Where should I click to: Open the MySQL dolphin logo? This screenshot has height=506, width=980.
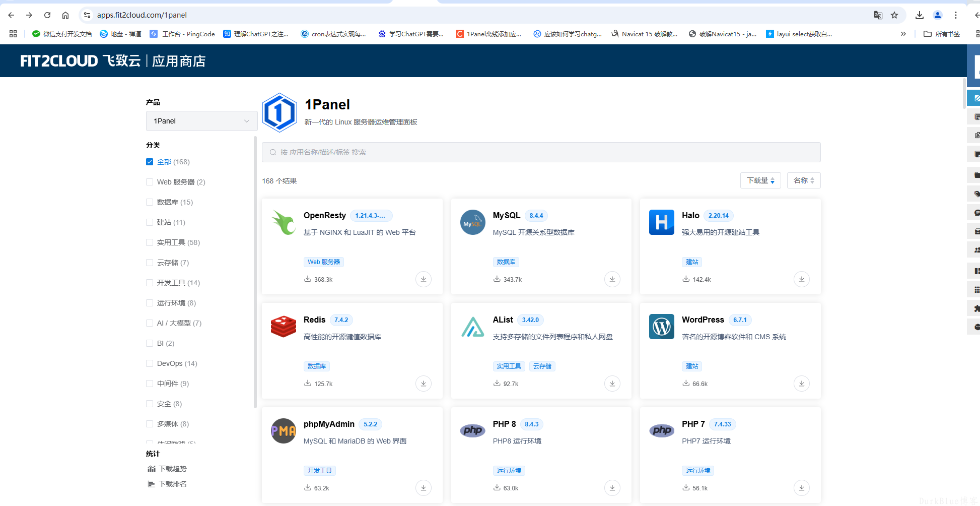tap(472, 222)
